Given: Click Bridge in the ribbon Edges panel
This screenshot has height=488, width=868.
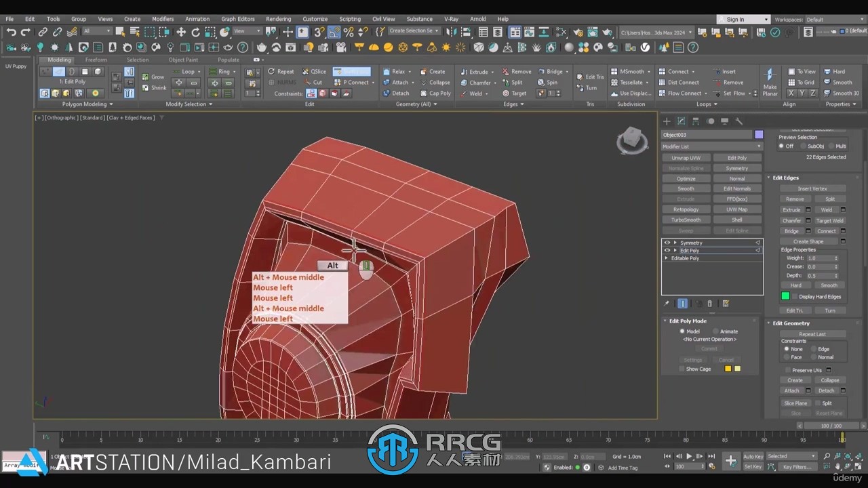Looking at the screenshot, I should point(550,71).
